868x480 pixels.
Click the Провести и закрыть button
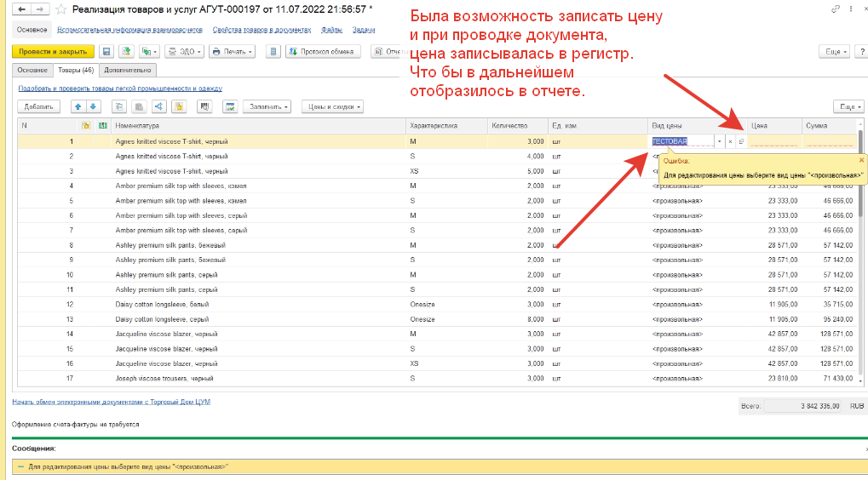tap(52, 51)
